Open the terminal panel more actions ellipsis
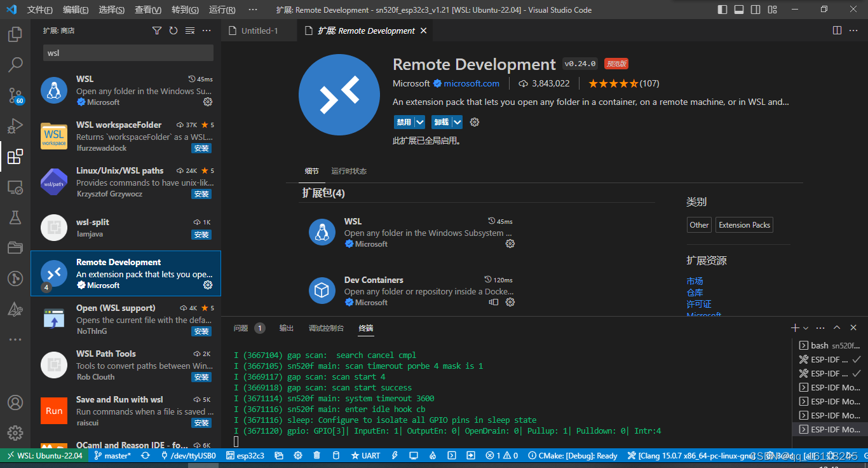 (x=820, y=328)
